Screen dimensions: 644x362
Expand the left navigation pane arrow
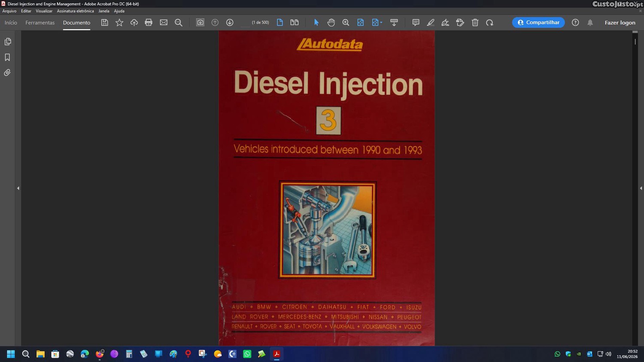pos(18,188)
